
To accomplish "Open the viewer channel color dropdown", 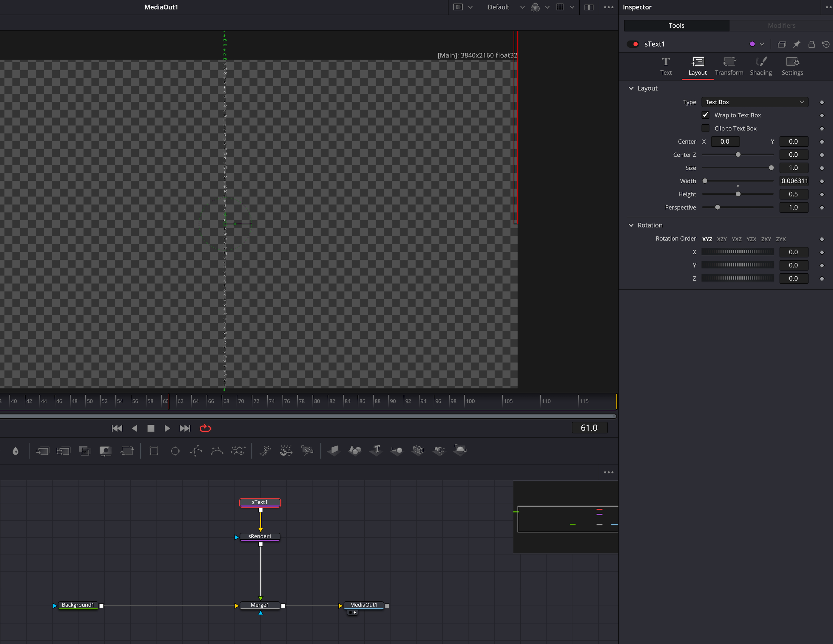I will (547, 7).
